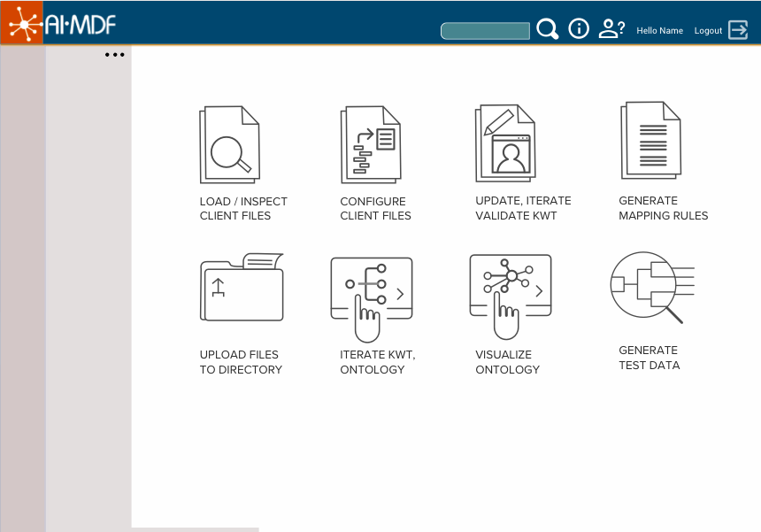The image size is (761, 532).
Task: Click the UPLOAD FILES TO DIRECTORY label
Action: pyautogui.click(x=241, y=362)
